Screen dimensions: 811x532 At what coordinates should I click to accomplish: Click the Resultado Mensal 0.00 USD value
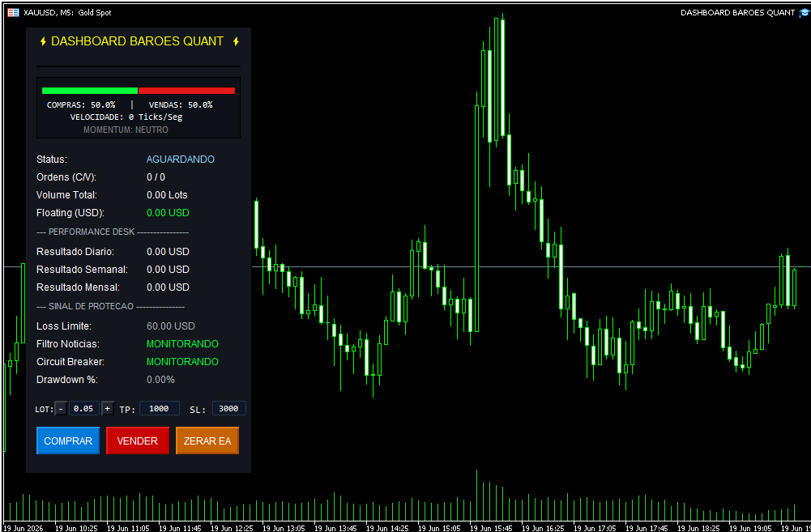168,287
